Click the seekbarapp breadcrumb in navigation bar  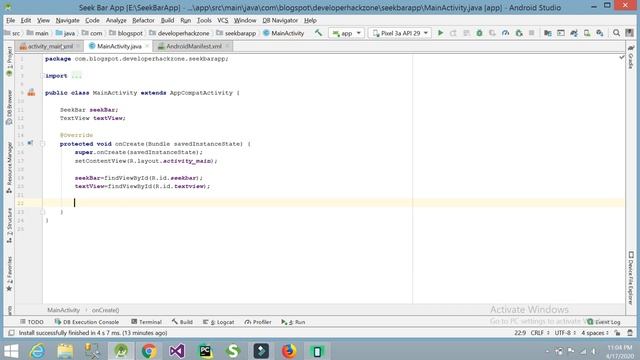[x=240, y=33]
